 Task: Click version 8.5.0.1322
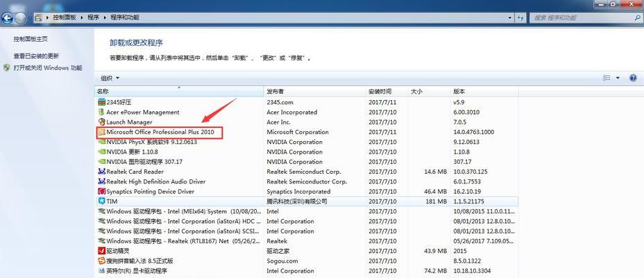[x=468, y=261]
